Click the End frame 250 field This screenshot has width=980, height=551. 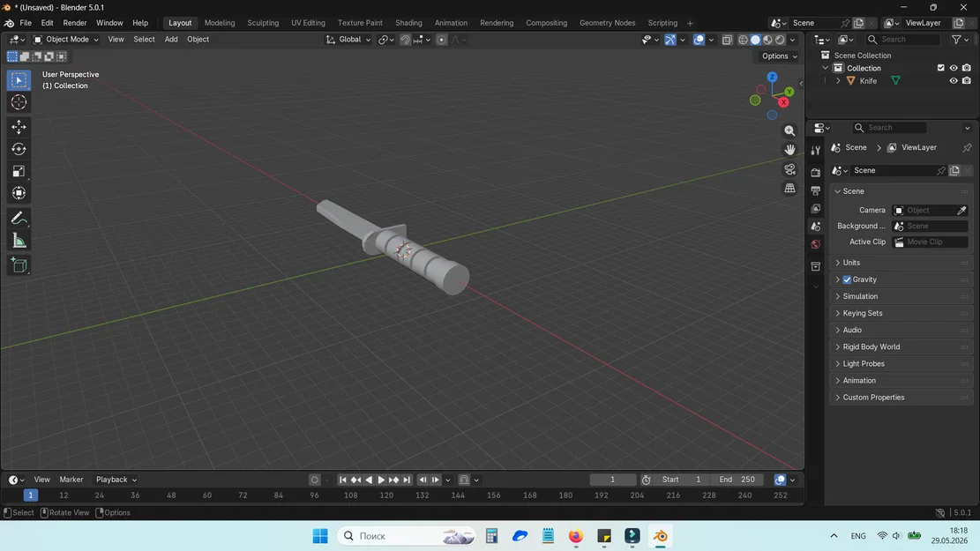pyautogui.click(x=738, y=480)
